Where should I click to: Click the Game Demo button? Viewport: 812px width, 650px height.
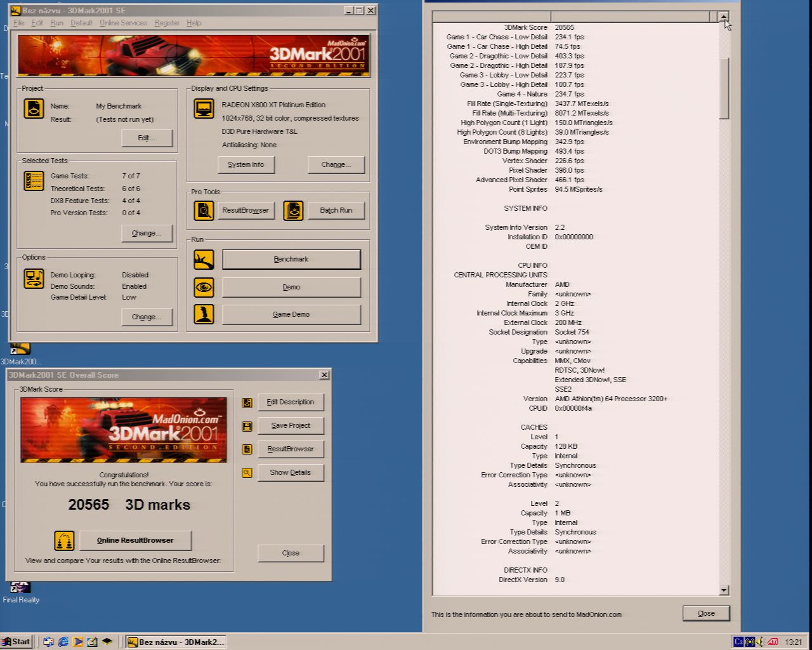(291, 314)
